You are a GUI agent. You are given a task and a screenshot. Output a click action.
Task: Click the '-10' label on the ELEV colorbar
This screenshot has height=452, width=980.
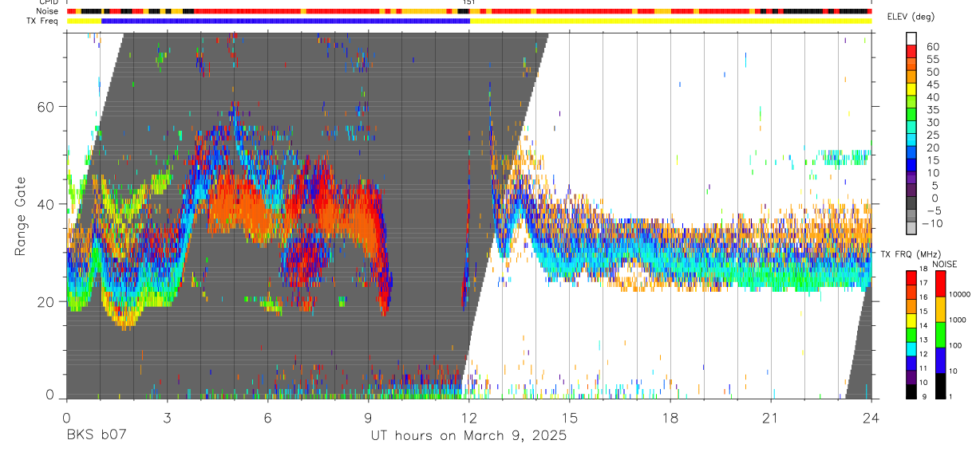931,223
